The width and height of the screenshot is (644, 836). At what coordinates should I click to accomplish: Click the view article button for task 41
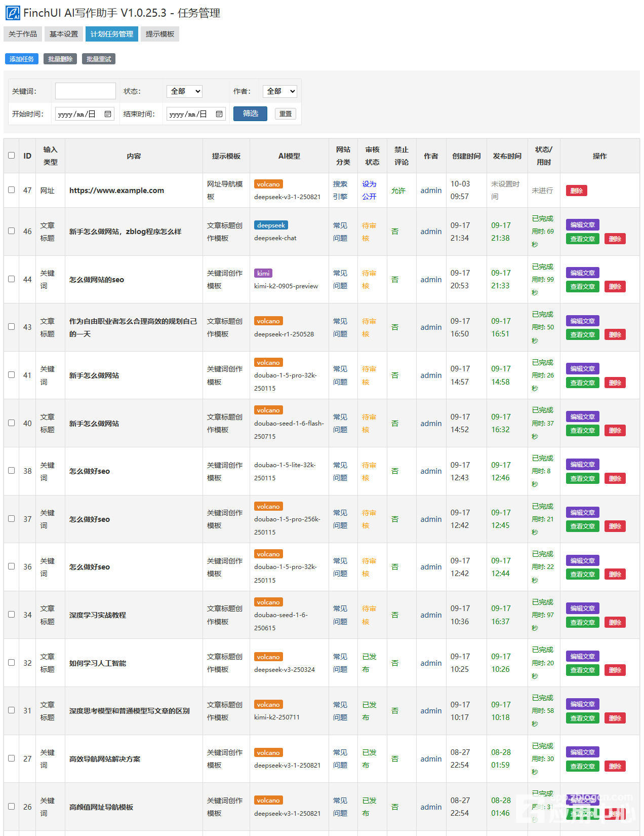click(x=582, y=383)
